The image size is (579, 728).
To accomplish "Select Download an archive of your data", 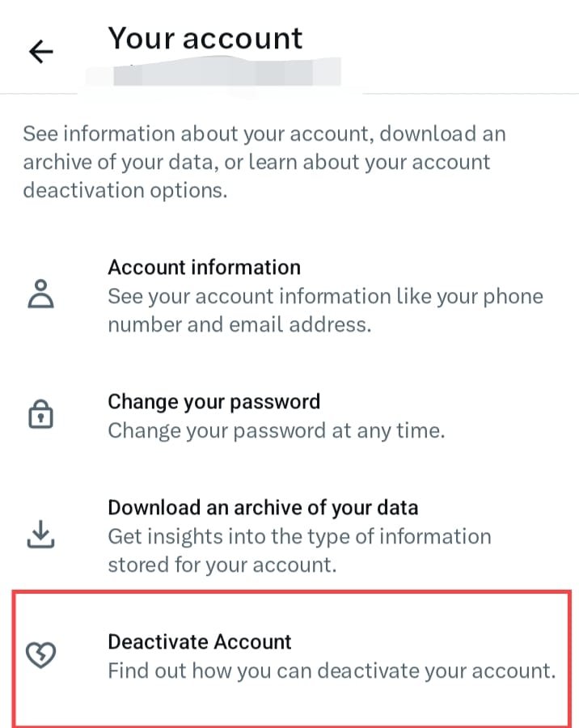I will pyautogui.click(x=263, y=508).
